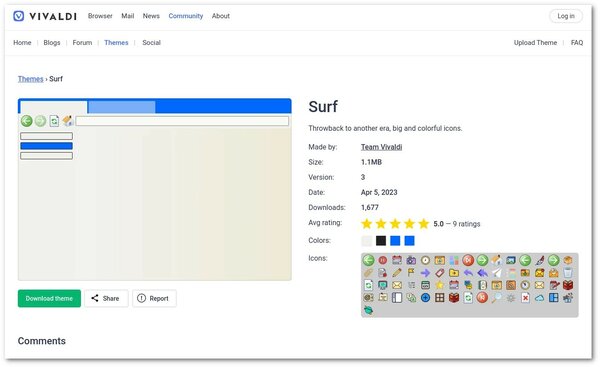Click the blue swatch next to black swatch
600x367 pixels.
point(395,241)
